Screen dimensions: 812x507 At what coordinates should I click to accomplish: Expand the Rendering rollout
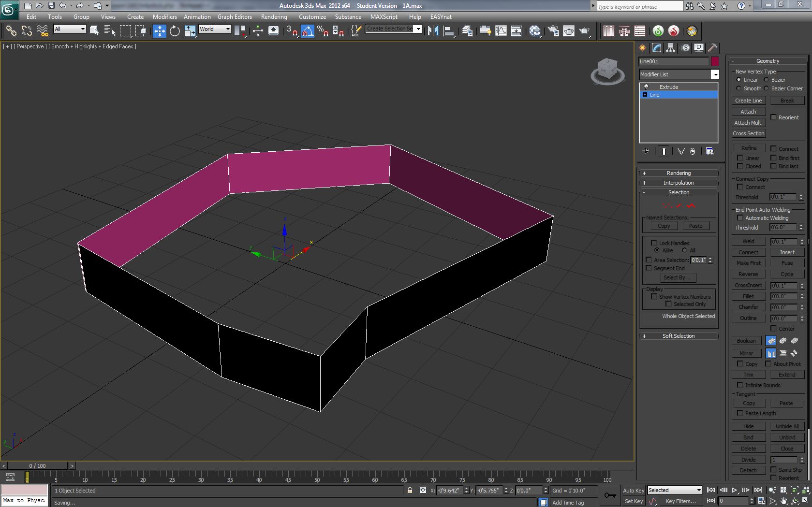(678, 173)
